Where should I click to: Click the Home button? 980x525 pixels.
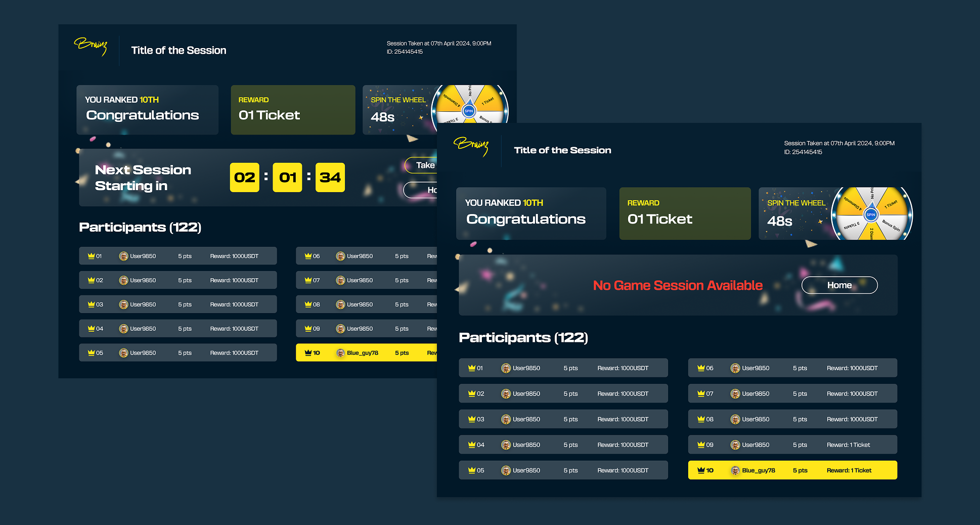pyautogui.click(x=839, y=285)
